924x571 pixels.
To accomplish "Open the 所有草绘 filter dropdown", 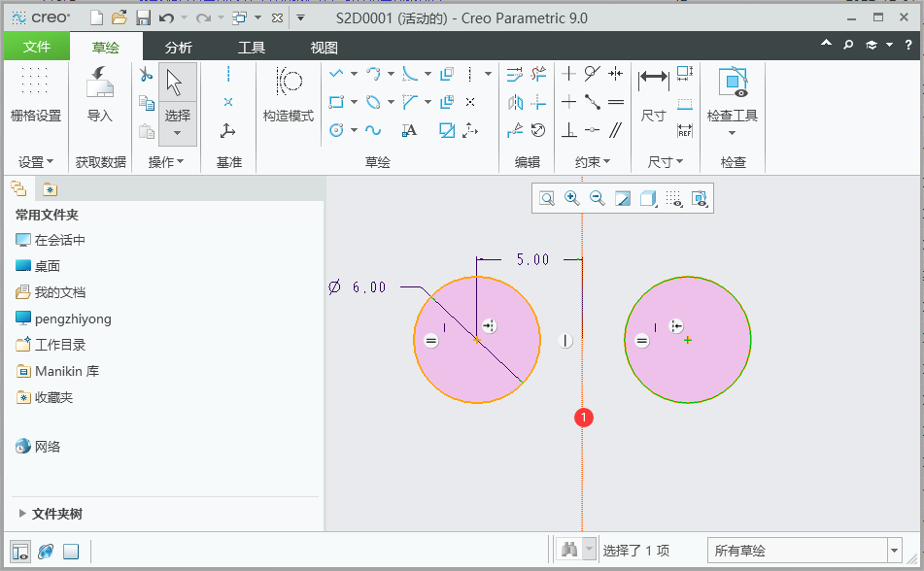I will pyautogui.click(x=894, y=551).
